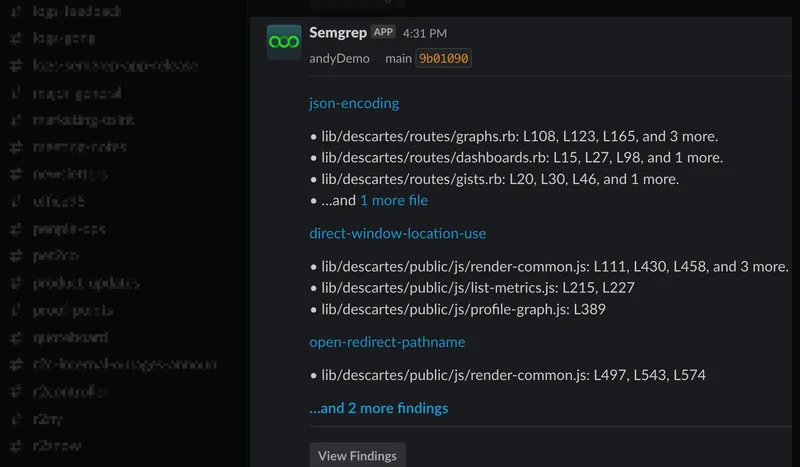Click the APP badge beside Semgrep
800x467 pixels.
click(383, 32)
